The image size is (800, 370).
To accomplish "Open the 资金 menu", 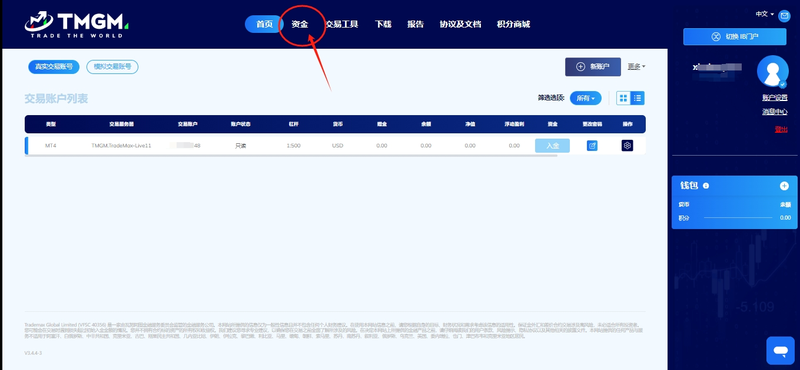I will coord(299,24).
